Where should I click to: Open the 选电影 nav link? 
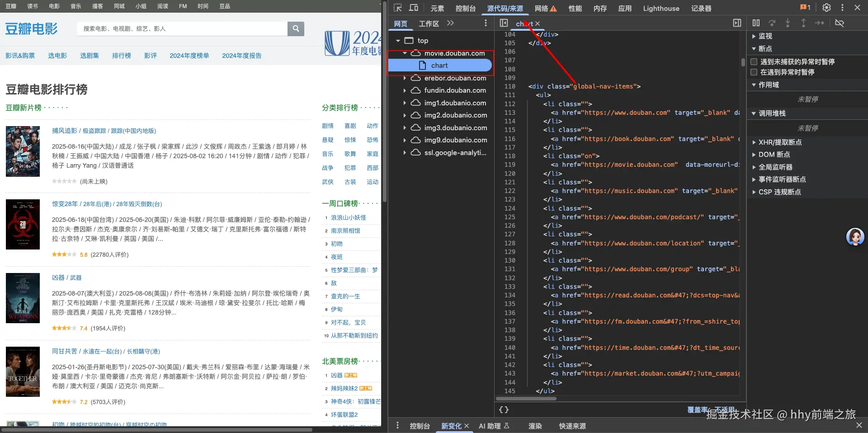(x=57, y=56)
